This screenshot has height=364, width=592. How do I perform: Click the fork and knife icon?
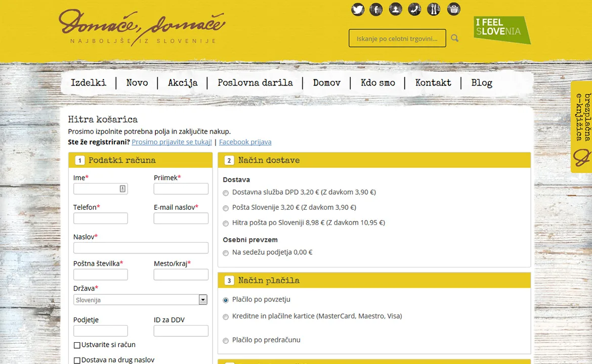[434, 9]
